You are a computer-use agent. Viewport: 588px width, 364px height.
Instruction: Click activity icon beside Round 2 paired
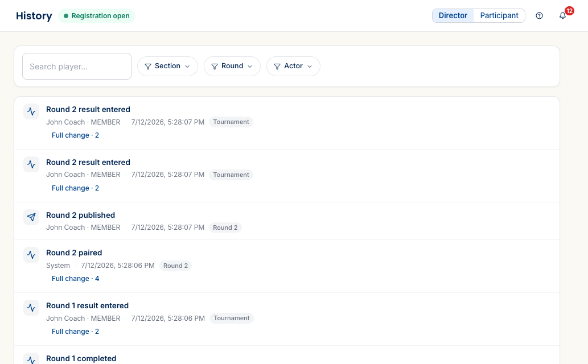coord(31,255)
